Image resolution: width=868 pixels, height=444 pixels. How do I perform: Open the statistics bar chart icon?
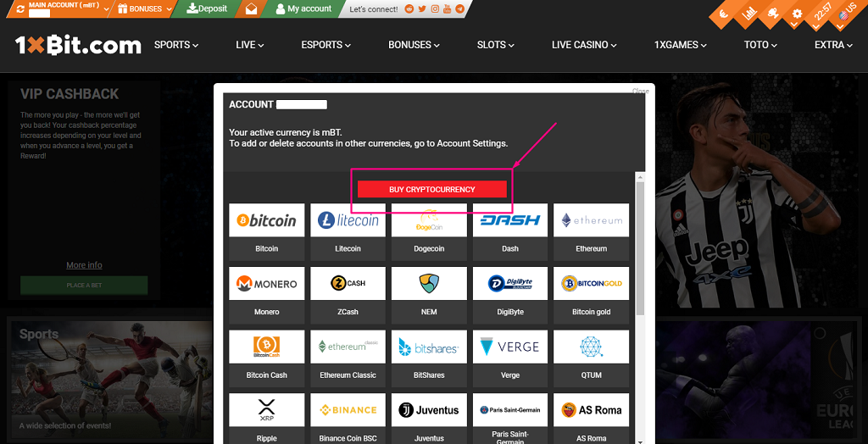748,13
